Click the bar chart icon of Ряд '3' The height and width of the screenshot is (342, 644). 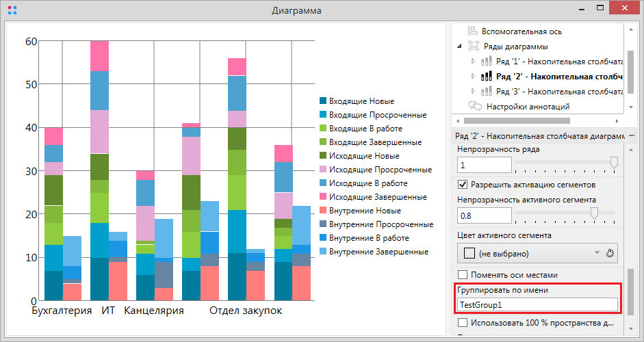point(486,92)
